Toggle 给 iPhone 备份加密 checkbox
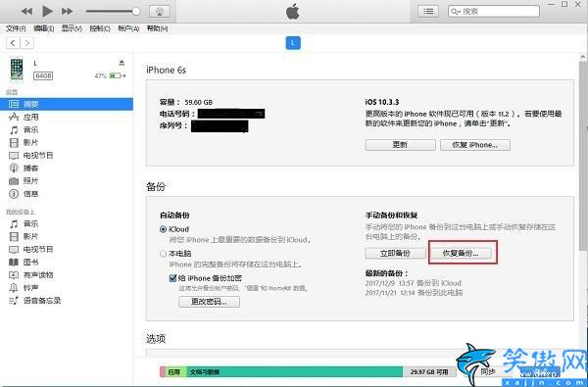This screenshot has width=588, height=387. click(x=172, y=278)
